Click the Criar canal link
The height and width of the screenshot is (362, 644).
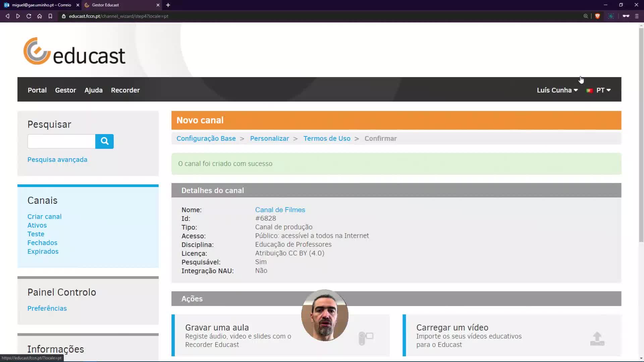44,217
